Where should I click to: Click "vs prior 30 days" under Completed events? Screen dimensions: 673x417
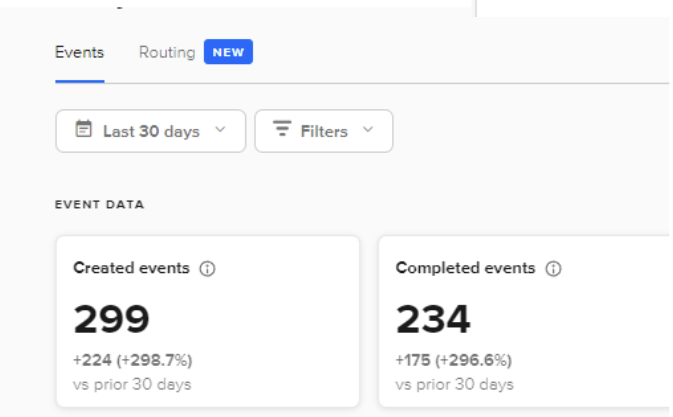click(x=454, y=384)
